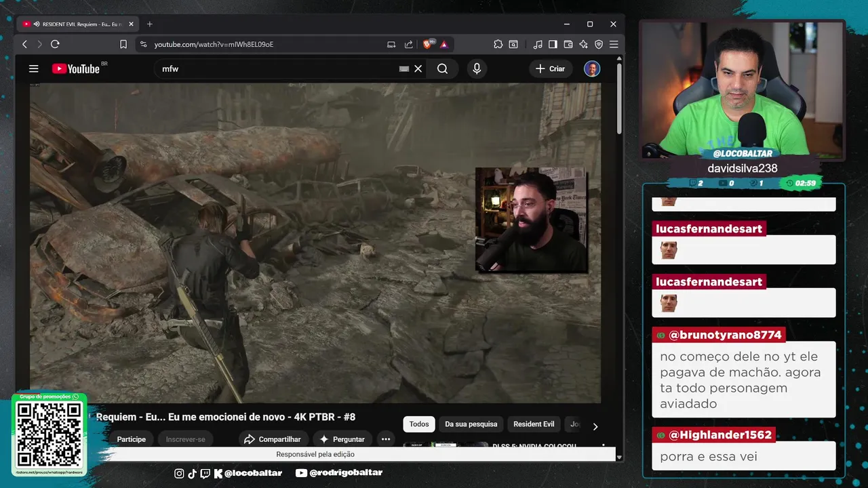Close the RESIDENT EVIL Requiem tab

132,24
